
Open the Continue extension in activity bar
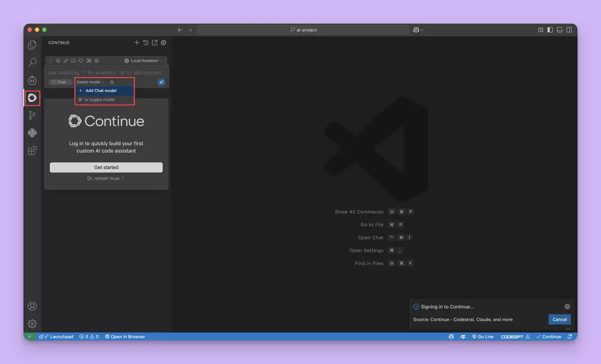32,98
